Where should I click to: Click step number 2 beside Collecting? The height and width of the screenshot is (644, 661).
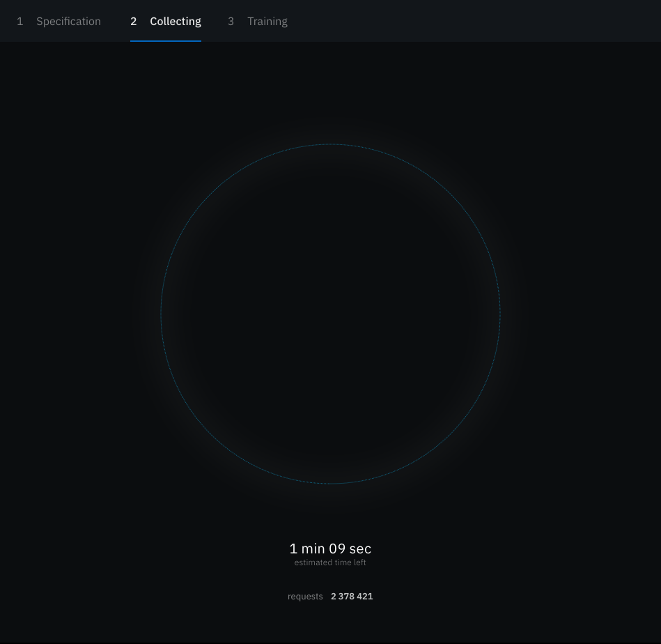(x=134, y=22)
